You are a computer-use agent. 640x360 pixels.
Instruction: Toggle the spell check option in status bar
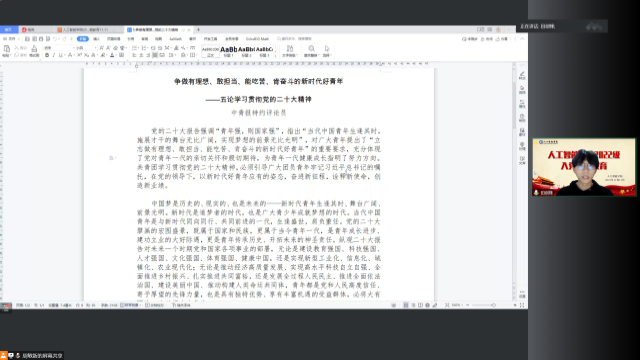[x=131, y=305]
